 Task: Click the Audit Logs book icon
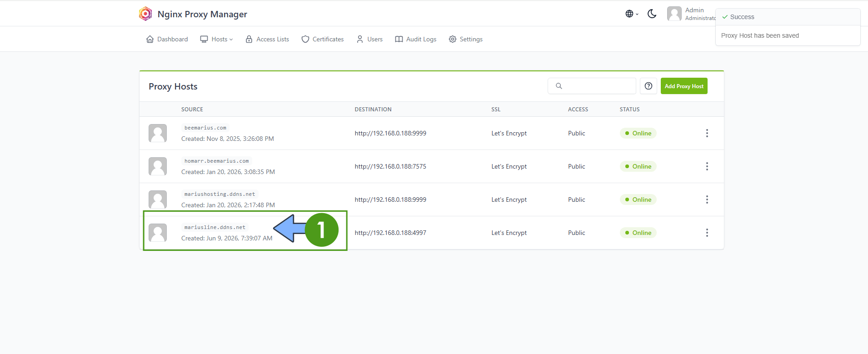tap(399, 39)
